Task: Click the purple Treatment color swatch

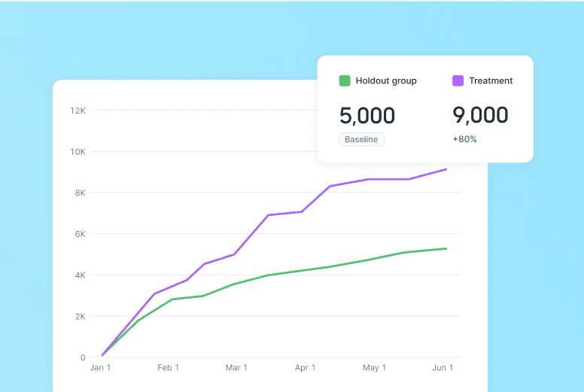Action: (x=458, y=81)
